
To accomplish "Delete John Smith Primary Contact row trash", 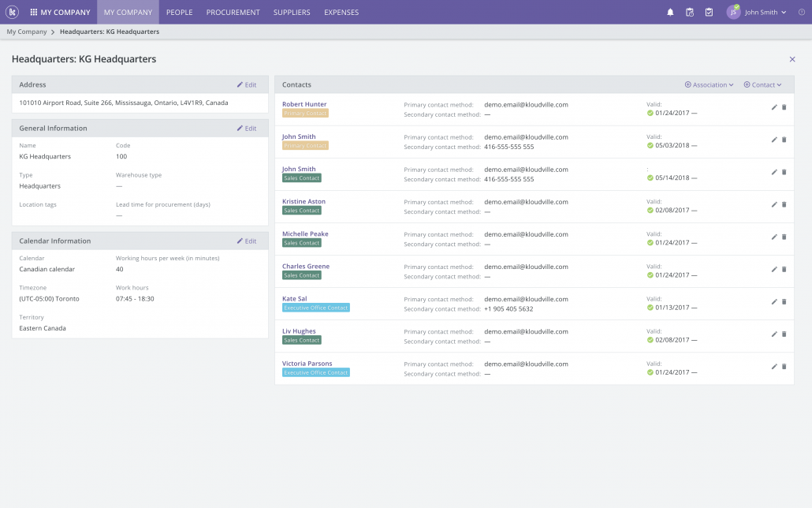I will click(x=784, y=140).
